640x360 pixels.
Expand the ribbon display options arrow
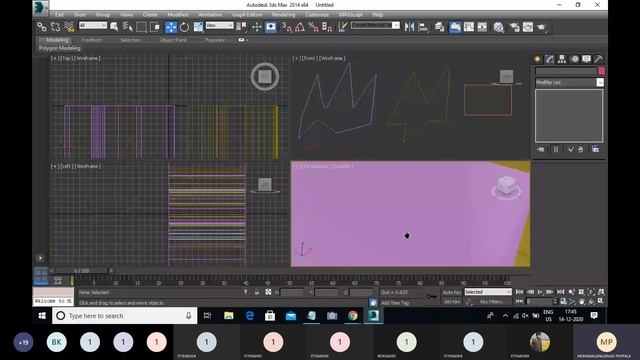pyautogui.click(x=243, y=40)
